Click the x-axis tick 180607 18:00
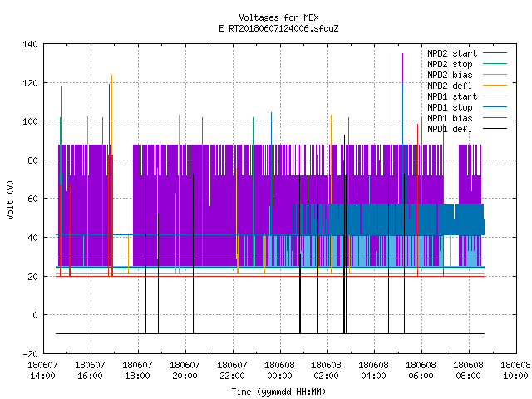This screenshot has height=399, width=532. [x=137, y=371]
